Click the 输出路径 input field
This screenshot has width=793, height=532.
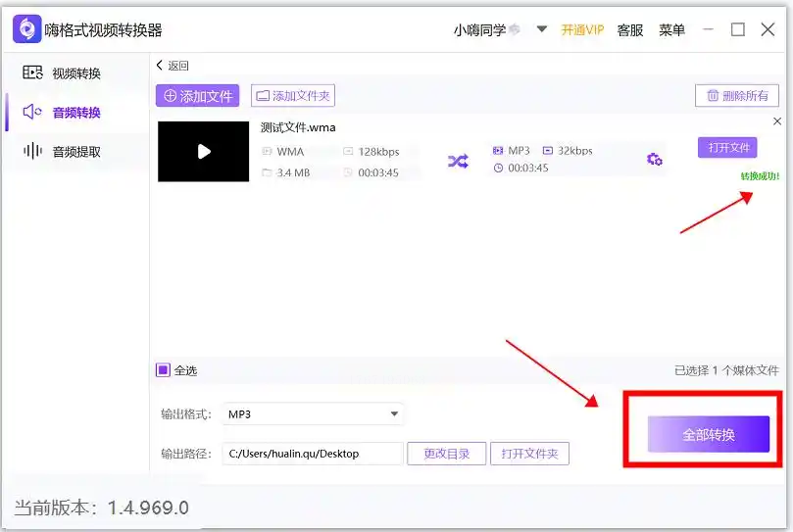[x=313, y=454]
